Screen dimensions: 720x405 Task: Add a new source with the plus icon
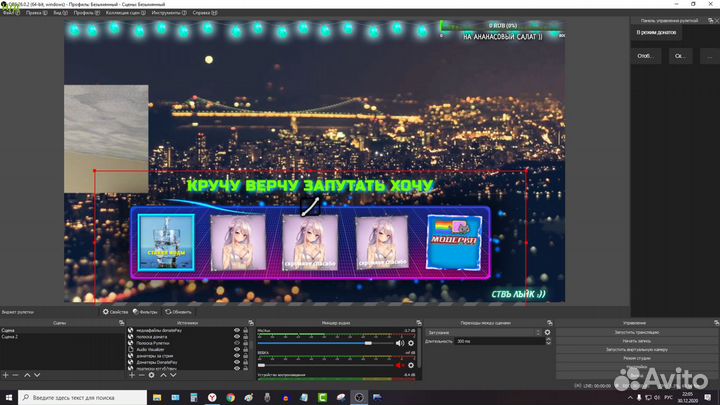[x=130, y=374]
